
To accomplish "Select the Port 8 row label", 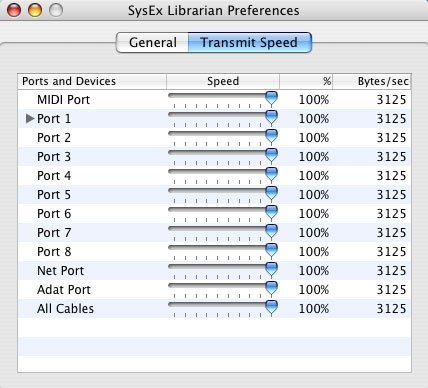I will (54, 252).
